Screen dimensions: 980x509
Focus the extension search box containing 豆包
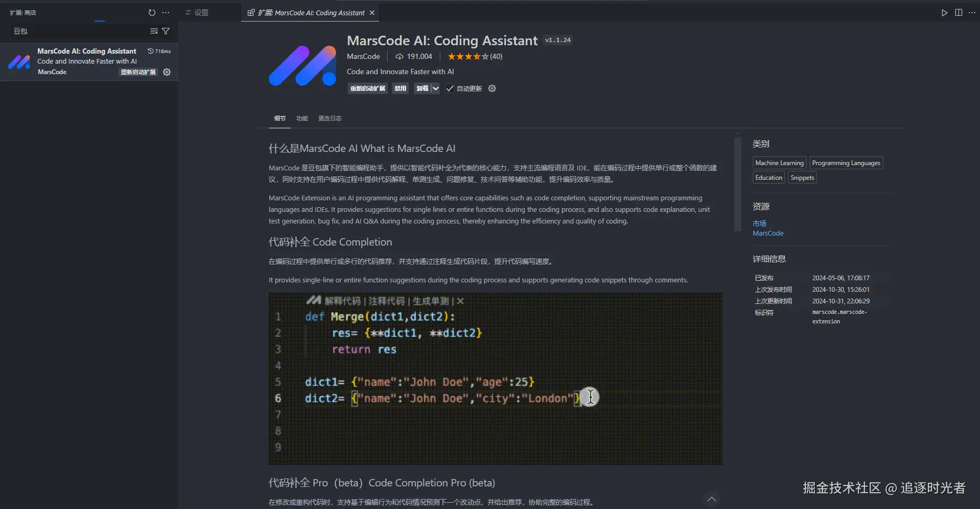[79, 31]
